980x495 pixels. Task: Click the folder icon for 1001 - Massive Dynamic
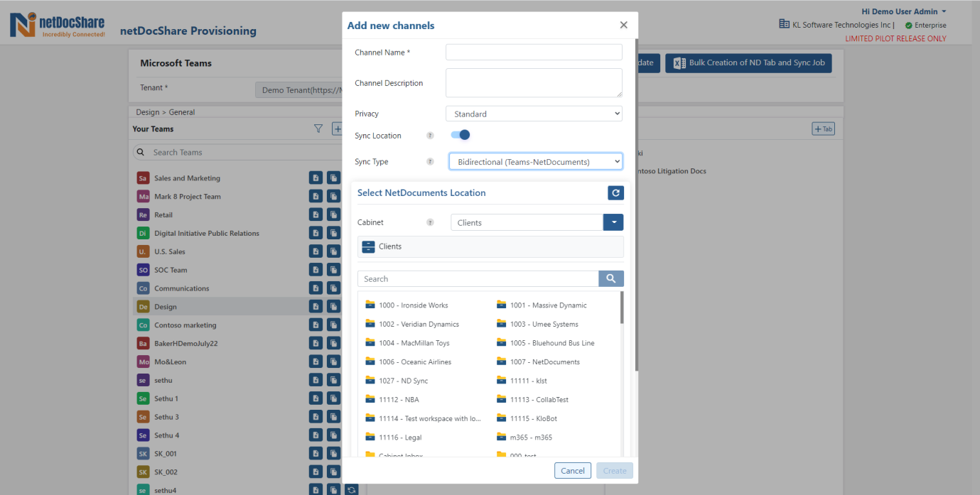501,305
